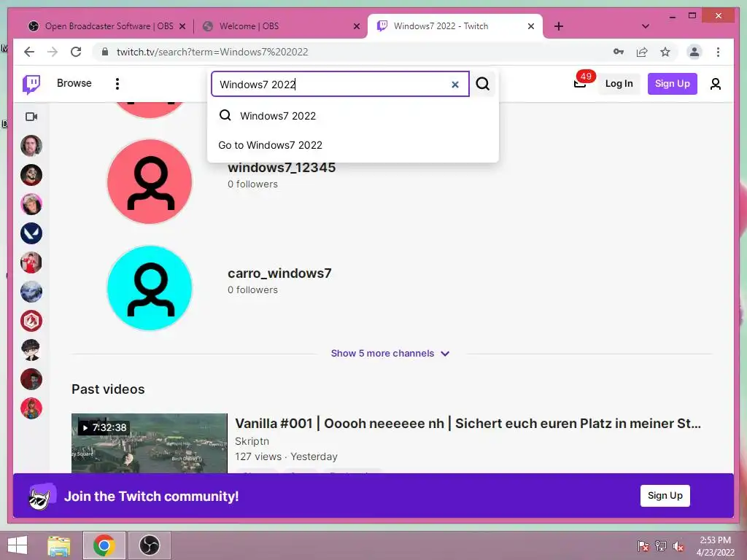
Task: Click the share page icon in address bar
Action: 642,52
